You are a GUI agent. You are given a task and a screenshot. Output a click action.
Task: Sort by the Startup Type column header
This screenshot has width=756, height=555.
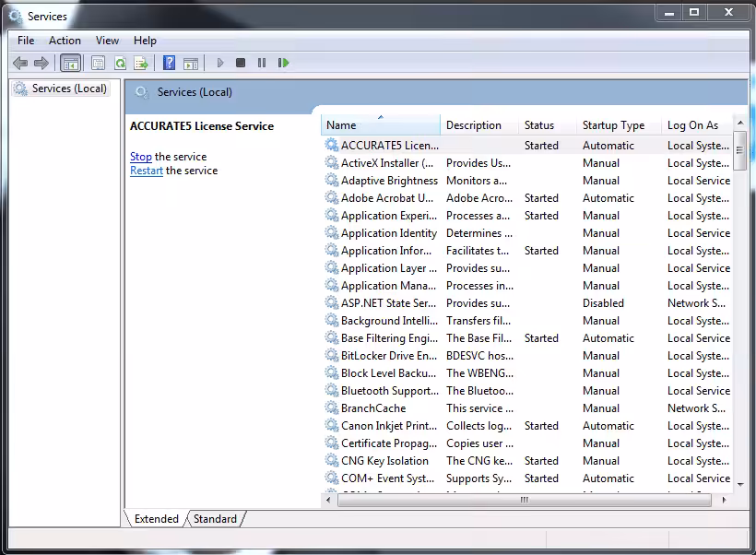[619, 125]
